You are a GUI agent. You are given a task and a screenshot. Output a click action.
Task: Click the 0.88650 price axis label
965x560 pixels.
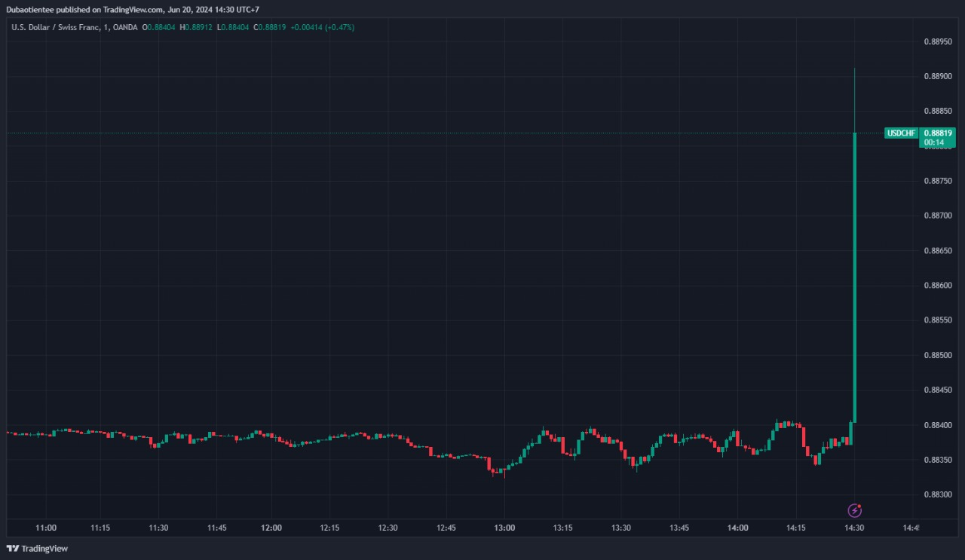click(x=938, y=250)
